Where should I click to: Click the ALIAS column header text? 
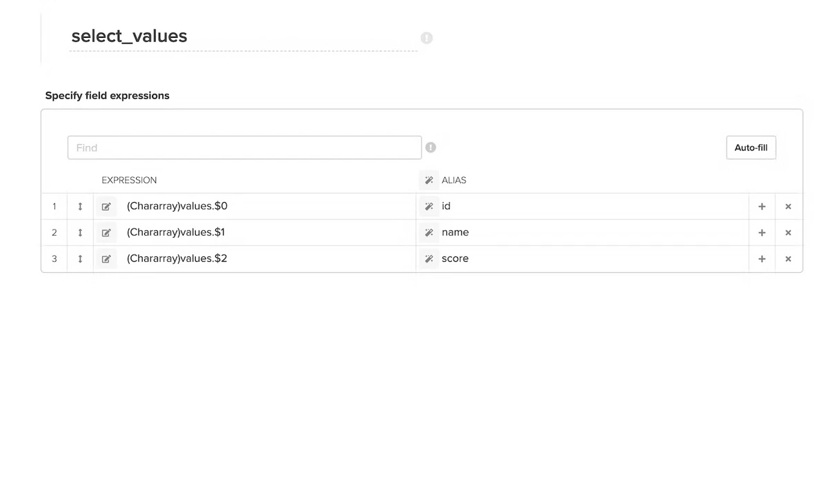454,180
